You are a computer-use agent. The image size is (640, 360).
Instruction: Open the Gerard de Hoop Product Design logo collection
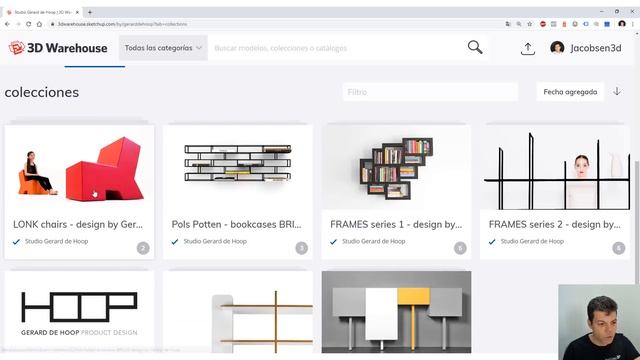point(80,312)
